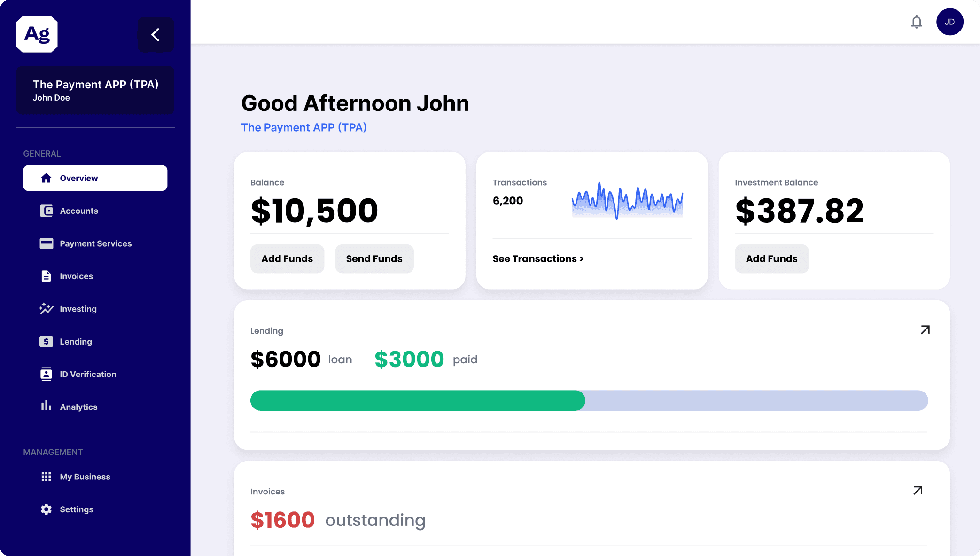
Task: Collapse the sidebar with the back chevron
Action: pyautogui.click(x=156, y=34)
